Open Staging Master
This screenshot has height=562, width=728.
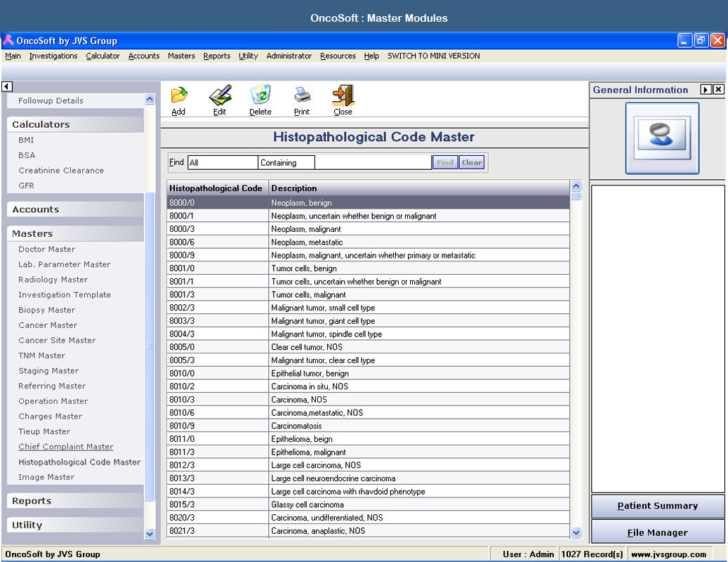(x=48, y=371)
